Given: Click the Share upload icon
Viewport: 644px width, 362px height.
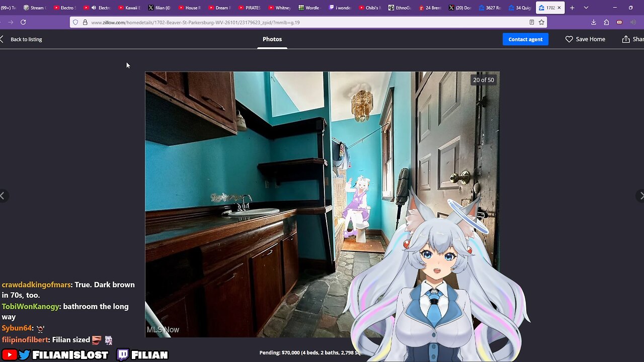Looking at the screenshot, I should [x=626, y=39].
